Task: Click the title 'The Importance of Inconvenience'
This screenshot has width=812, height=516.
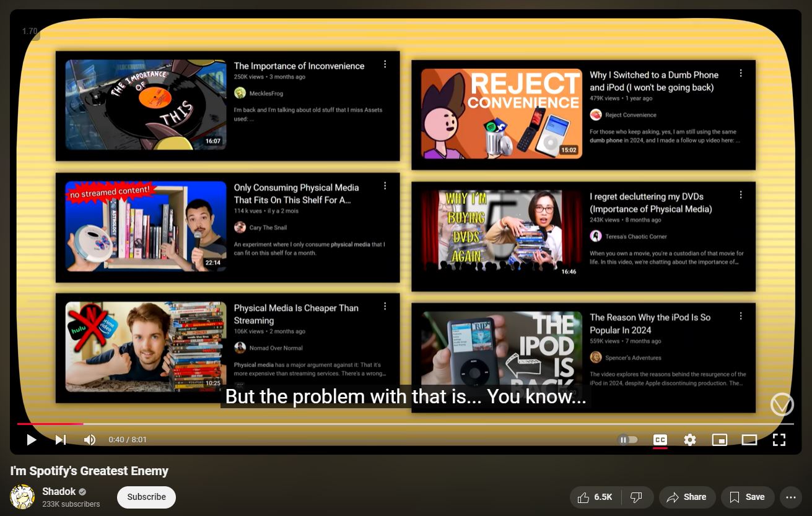Action: (299, 66)
